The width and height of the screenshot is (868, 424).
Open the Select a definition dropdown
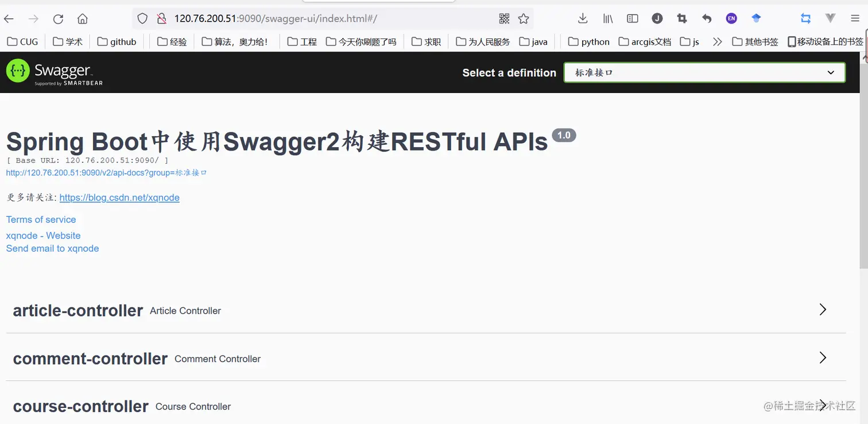point(704,72)
